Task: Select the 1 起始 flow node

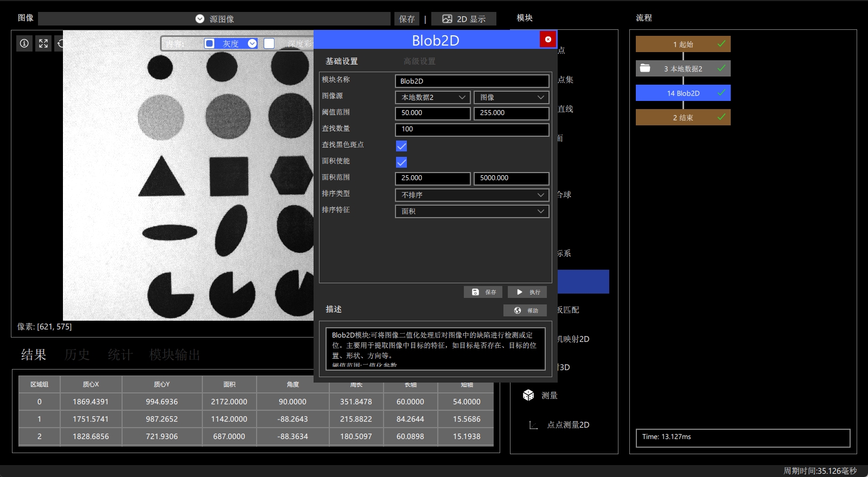Action: [683, 44]
